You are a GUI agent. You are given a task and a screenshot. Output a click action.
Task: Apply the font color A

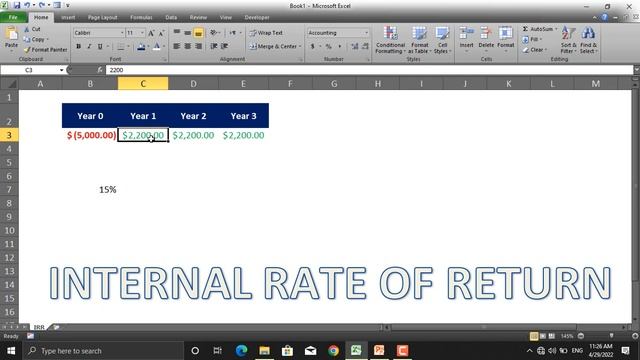(x=157, y=47)
